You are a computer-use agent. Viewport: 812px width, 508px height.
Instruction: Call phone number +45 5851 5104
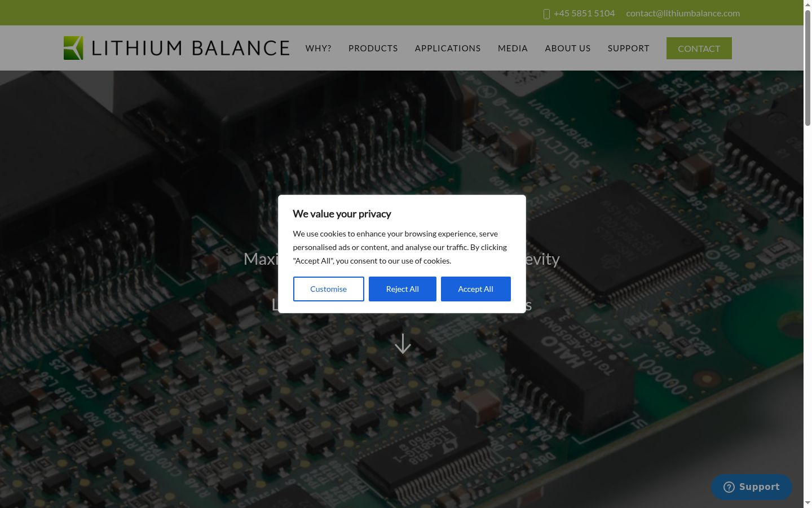[x=584, y=13]
